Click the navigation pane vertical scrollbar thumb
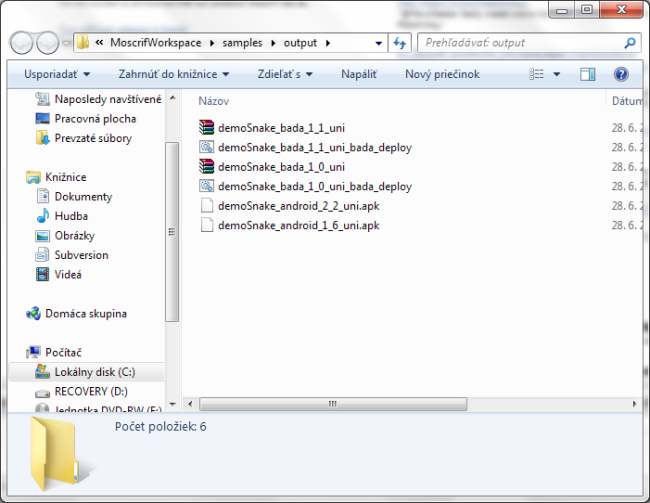Viewport: 650px width, 503px height. pyautogui.click(x=172, y=232)
